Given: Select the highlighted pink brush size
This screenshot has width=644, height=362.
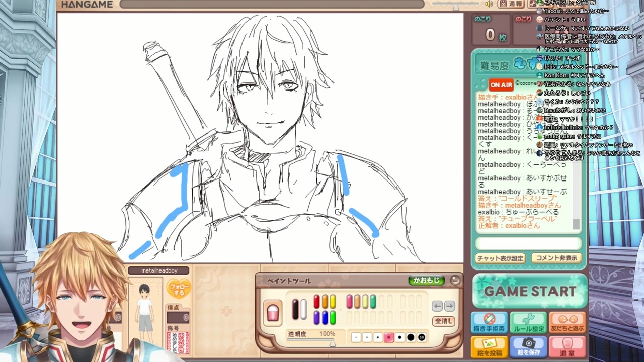Looking at the screenshot, I should coord(389,337).
